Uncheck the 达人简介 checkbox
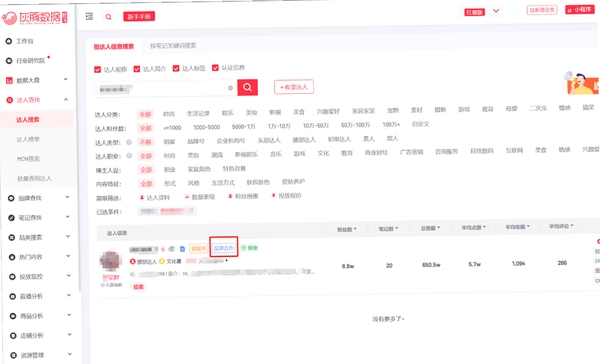The height and width of the screenshot is (364, 600). point(137,69)
